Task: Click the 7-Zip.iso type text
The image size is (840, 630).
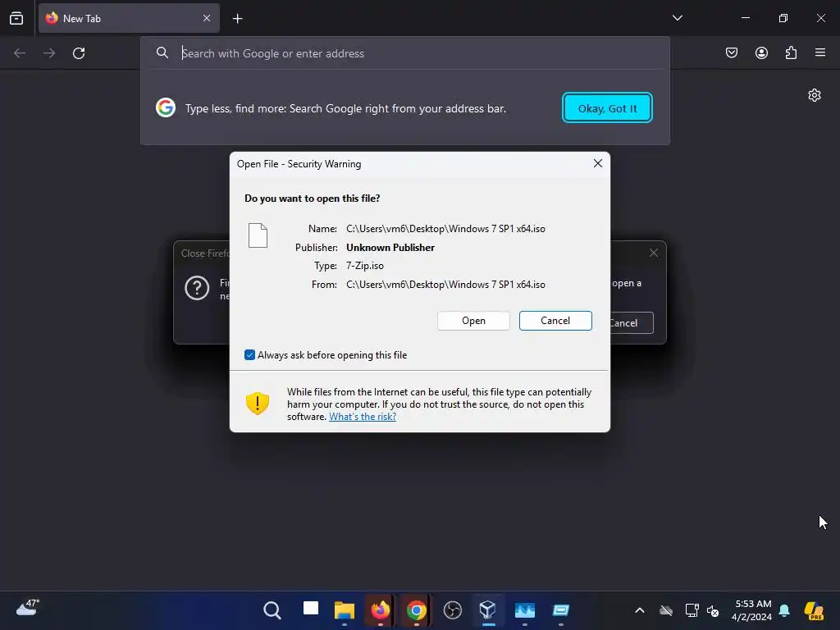Action: pos(365,266)
